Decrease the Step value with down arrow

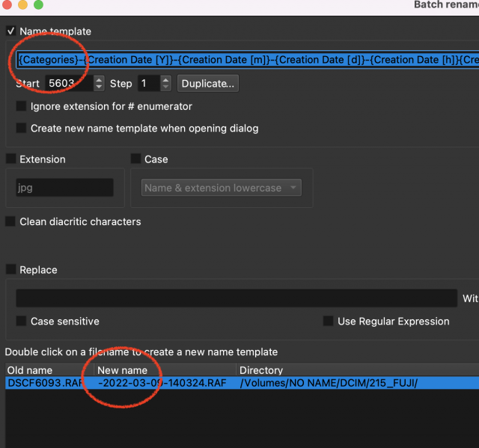(x=165, y=88)
